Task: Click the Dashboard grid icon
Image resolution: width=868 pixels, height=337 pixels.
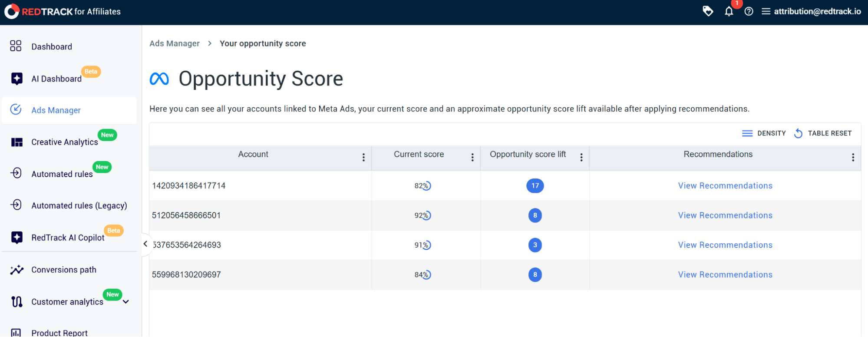Action: (16, 46)
